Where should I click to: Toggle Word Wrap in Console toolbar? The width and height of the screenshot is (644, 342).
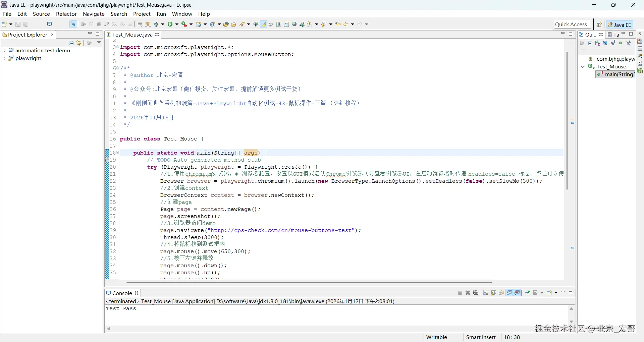(501, 293)
